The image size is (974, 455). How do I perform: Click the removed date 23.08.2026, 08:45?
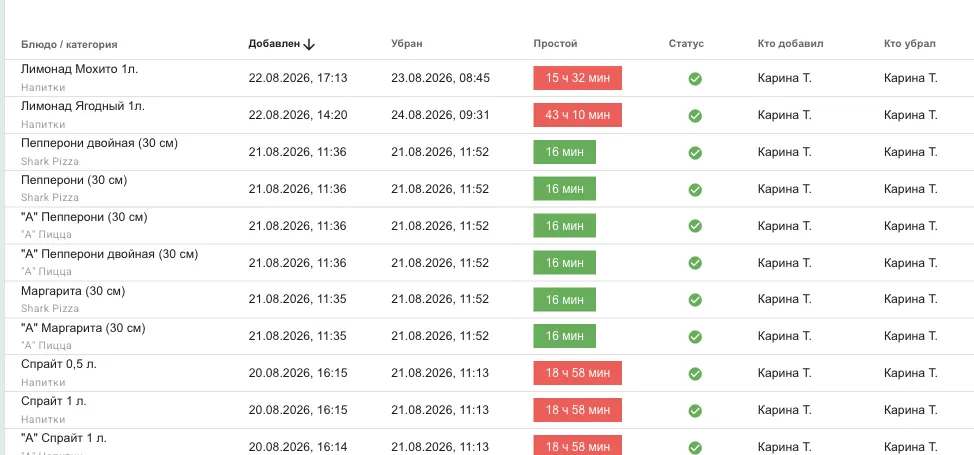[x=440, y=78]
